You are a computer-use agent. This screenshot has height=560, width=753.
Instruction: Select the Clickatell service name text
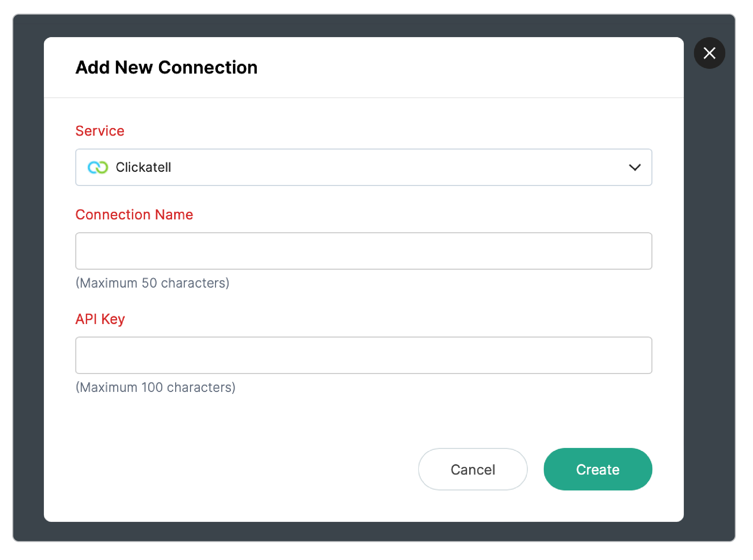(143, 167)
